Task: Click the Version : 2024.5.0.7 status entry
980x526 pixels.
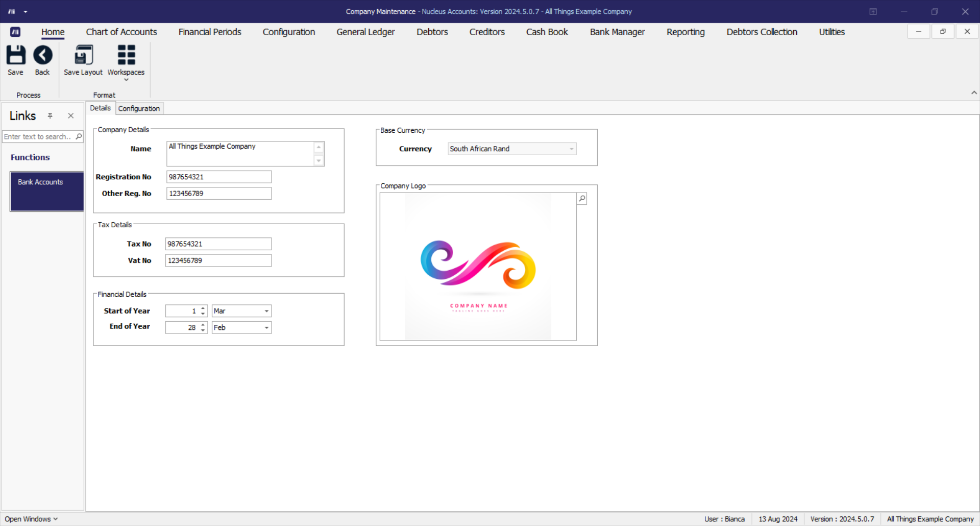Action: (x=842, y=519)
